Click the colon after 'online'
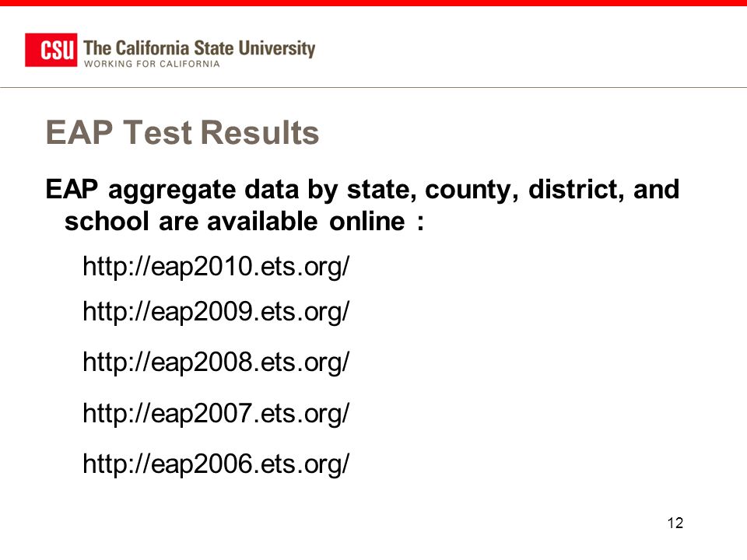This screenshot has width=747, height=560. click(419, 223)
